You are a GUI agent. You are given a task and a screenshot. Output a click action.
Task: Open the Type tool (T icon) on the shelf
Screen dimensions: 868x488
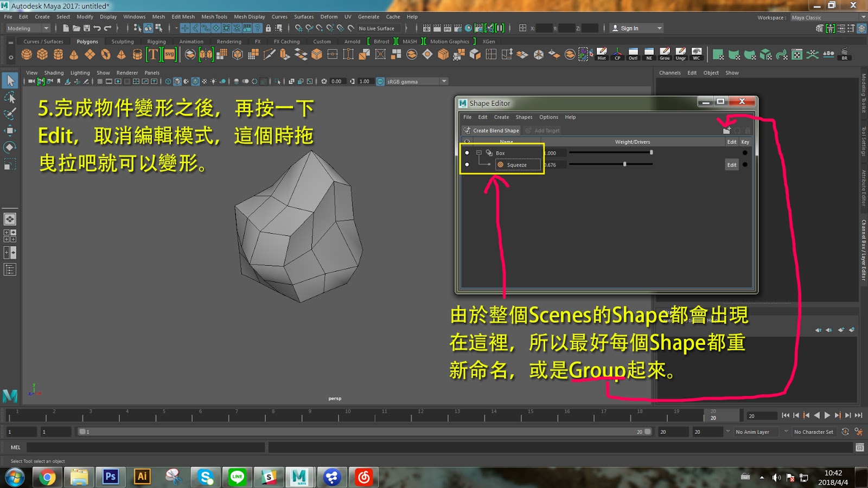[155, 54]
